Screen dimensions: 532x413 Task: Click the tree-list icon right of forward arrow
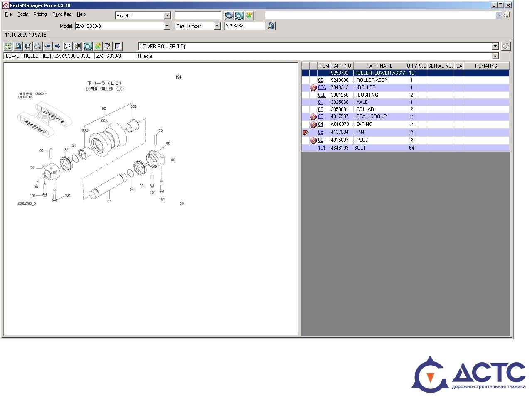68,46
